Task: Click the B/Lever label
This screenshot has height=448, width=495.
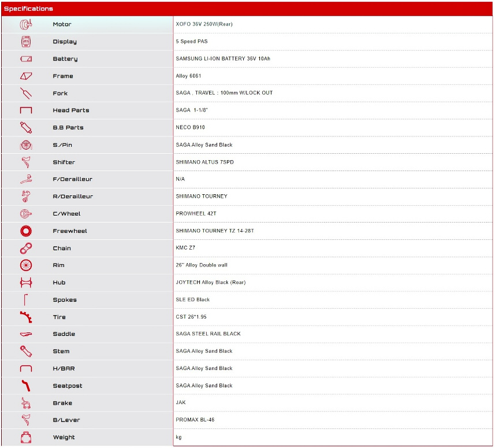Action: (66, 420)
